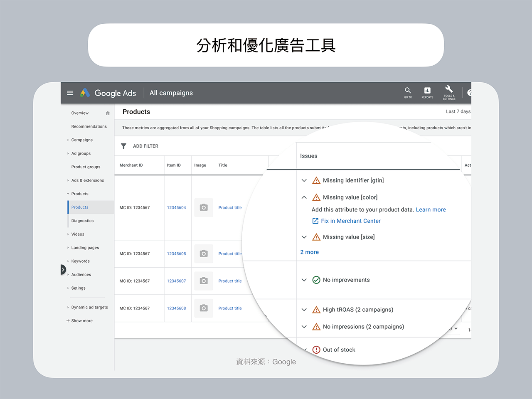Click the Learn more link
Image resolution: width=532 pixels, height=399 pixels.
pos(431,210)
